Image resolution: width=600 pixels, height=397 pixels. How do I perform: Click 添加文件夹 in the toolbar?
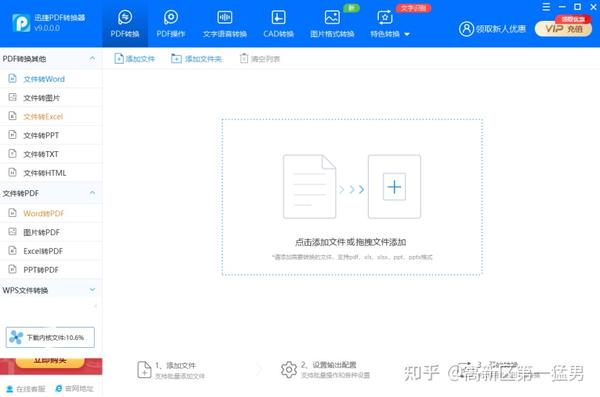click(x=197, y=59)
